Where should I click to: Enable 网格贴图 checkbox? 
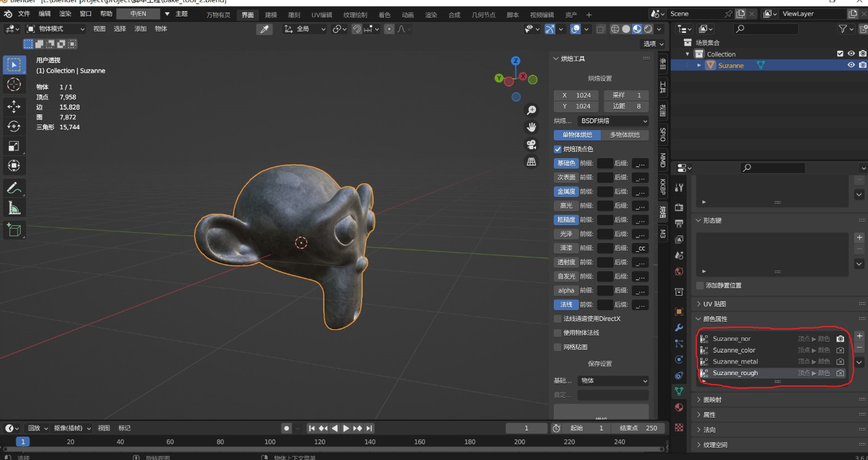(557, 347)
